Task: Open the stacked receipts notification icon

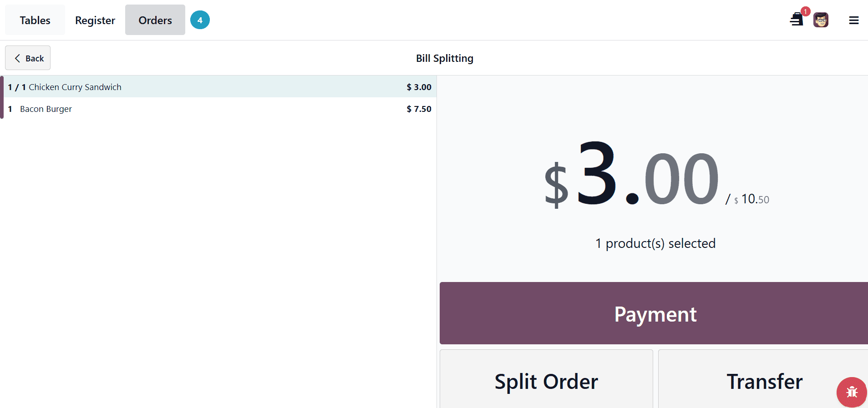Action: [x=797, y=20]
